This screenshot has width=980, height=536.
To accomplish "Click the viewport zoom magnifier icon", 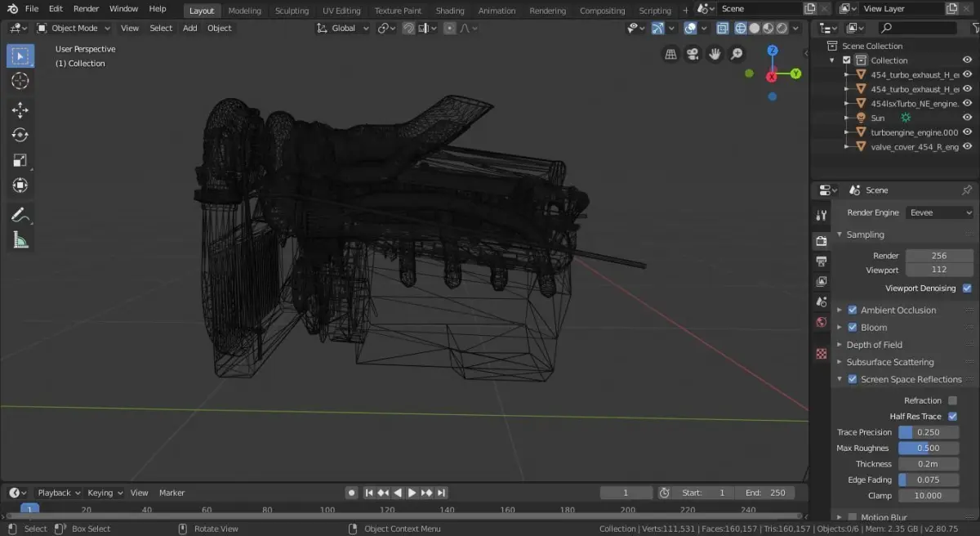I will coord(737,54).
